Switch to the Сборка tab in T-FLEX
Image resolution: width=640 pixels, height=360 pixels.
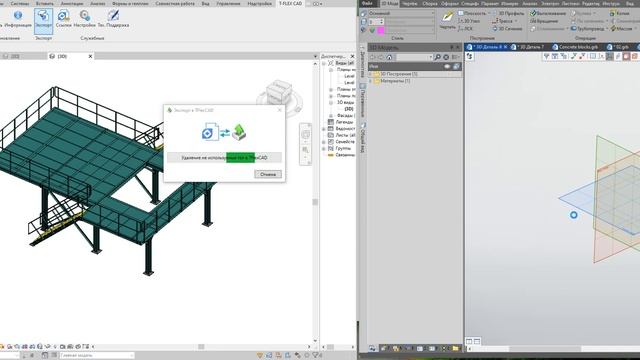click(429, 3)
